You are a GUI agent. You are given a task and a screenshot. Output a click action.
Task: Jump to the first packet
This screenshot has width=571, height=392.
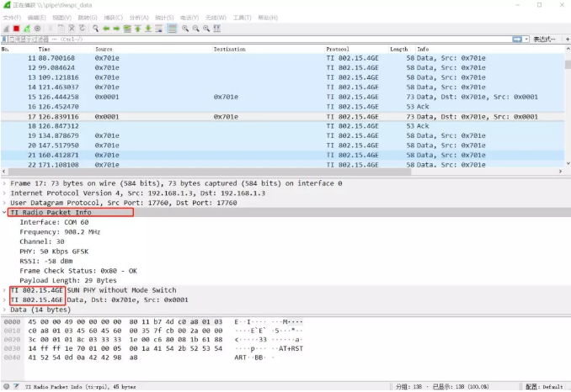coord(138,29)
